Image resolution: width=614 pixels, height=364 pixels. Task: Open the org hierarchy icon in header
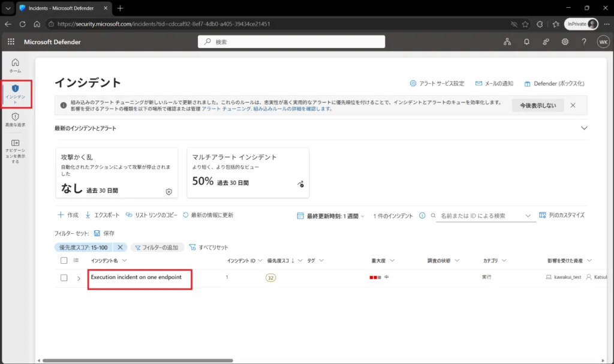[507, 41]
